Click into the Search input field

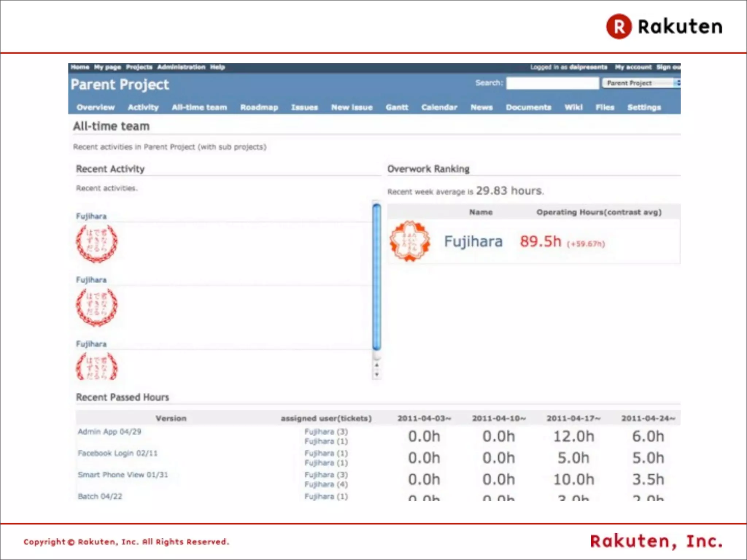click(552, 83)
